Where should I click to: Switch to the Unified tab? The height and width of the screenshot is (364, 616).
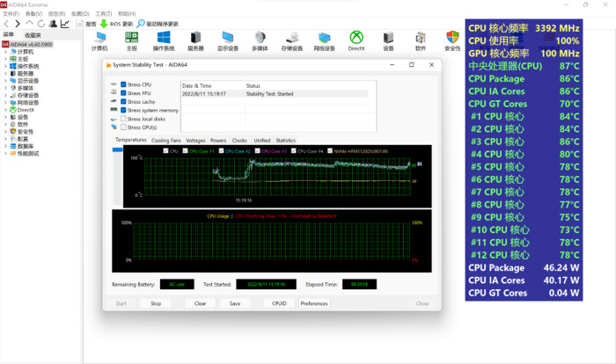[x=262, y=140]
